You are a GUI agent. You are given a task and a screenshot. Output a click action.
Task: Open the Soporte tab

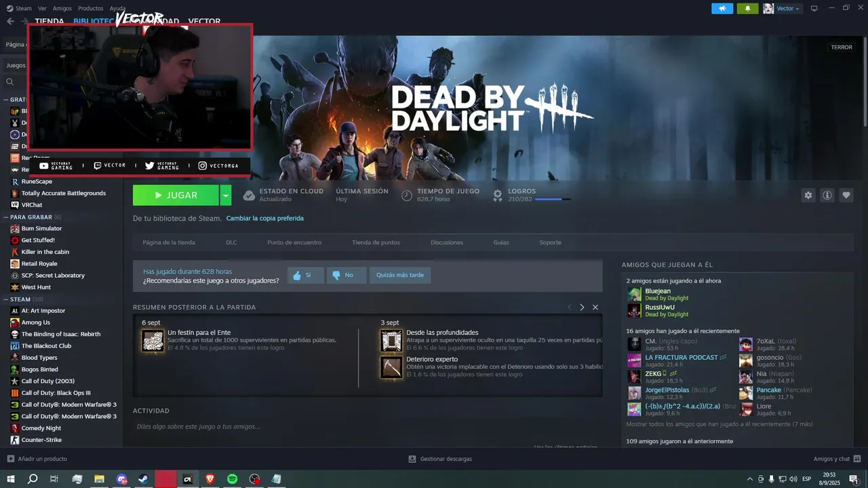[550, 242]
